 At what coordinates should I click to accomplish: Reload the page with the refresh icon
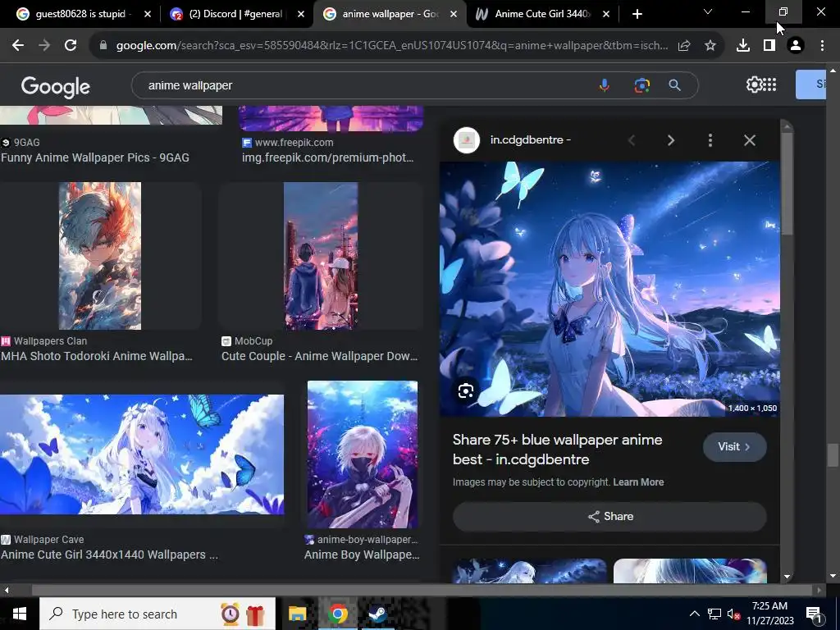[x=71, y=46]
